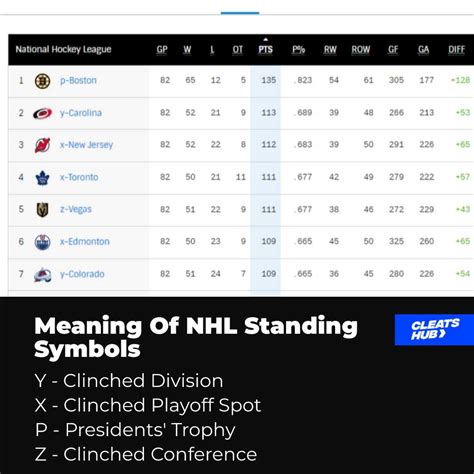Sort by the W wins column
Viewport: 474px width, 474px height.
click(187, 50)
